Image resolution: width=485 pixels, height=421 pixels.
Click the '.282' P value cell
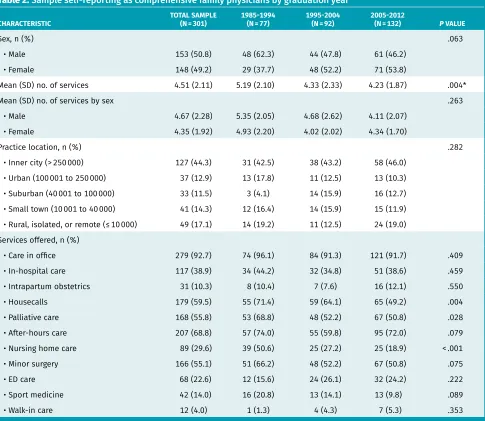(455, 147)
